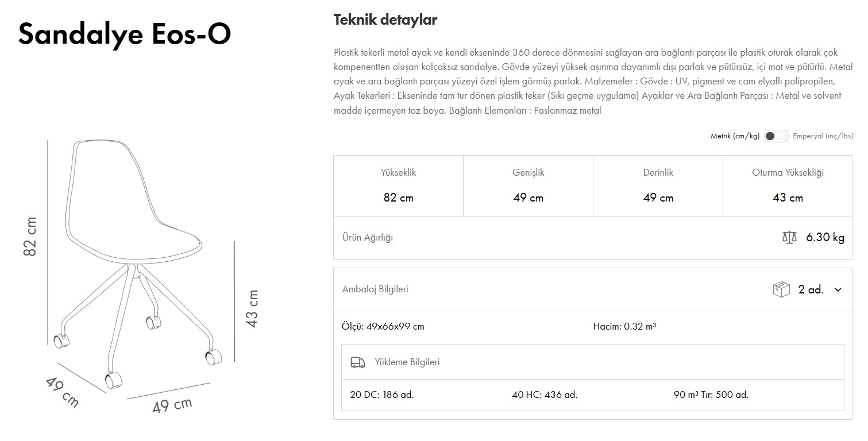Select the Metrik (cm/kg) unit label
Screen dimensions: 868x441
point(735,136)
